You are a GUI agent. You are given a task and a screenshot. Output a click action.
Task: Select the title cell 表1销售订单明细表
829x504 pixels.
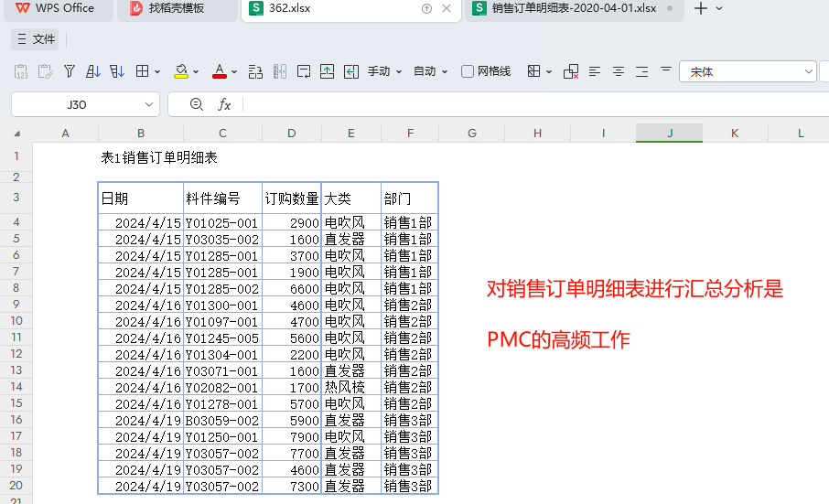tap(159, 157)
